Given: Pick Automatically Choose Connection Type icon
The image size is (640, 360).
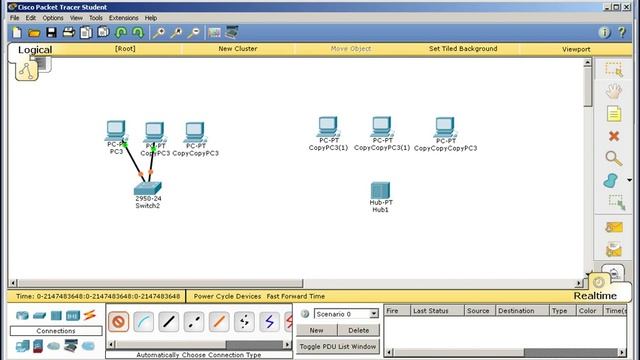Looking at the screenshot, I should [119, 322].
